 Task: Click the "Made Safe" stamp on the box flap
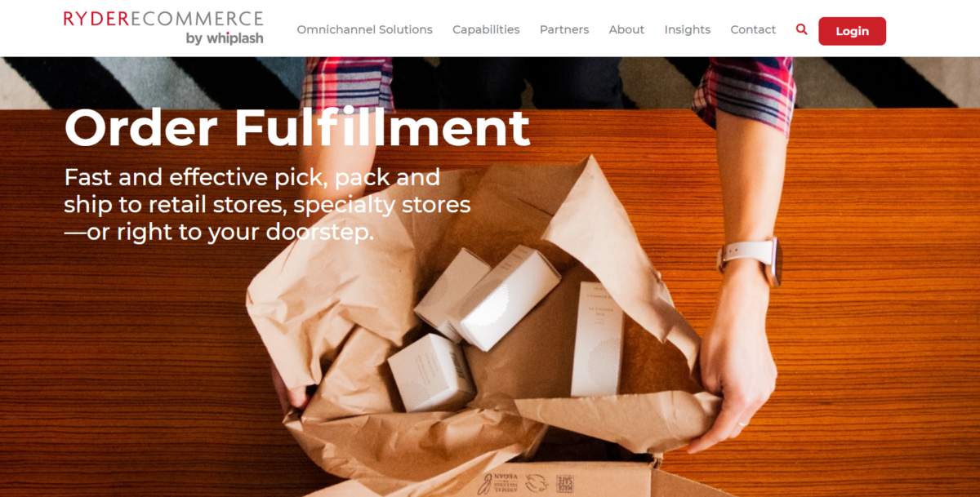click(x=565, y=483)
